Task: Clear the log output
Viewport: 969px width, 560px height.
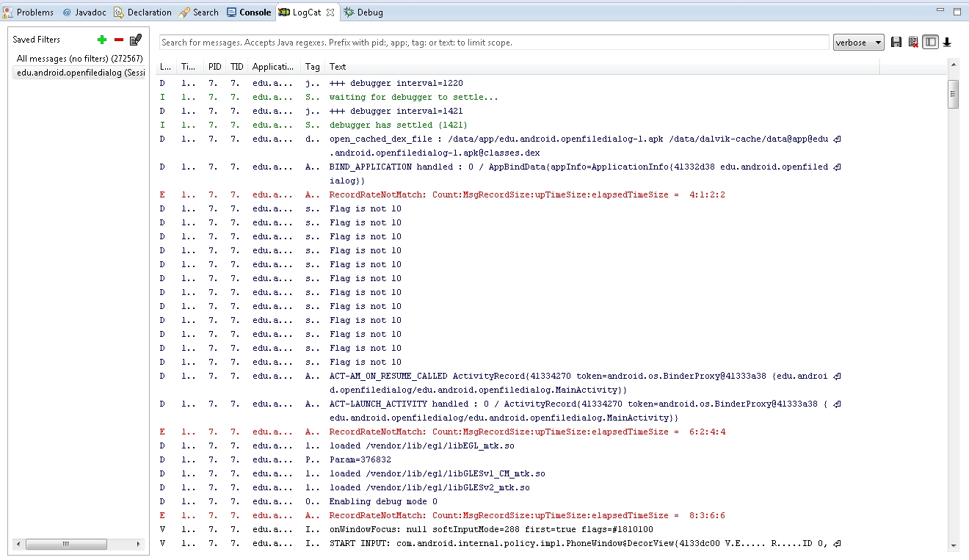Action: [x=913, y=43]
